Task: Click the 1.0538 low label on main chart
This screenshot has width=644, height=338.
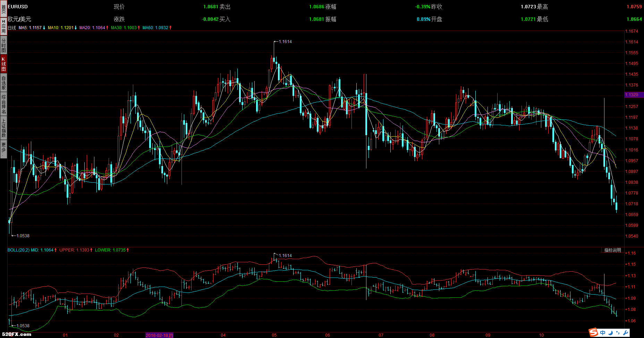Action: coord(23,236)
